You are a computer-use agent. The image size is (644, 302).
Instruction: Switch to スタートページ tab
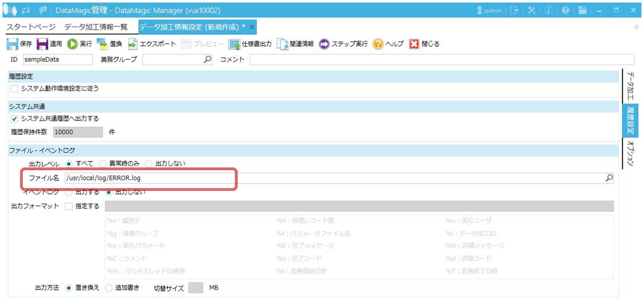[x=31, y=27]
